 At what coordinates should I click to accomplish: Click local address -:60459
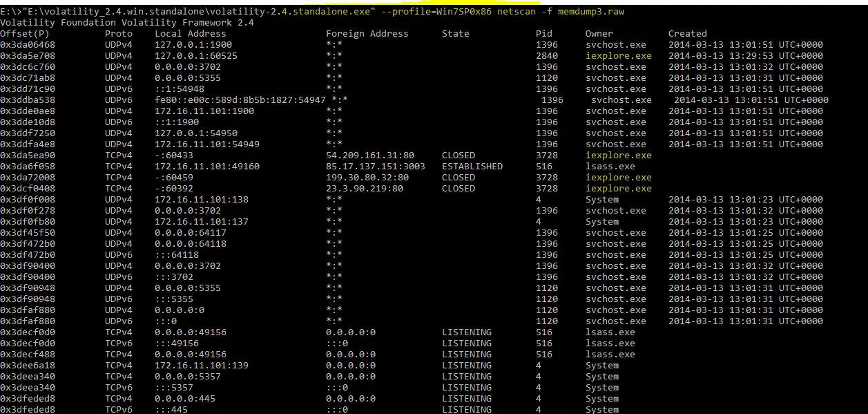tap(174, 177)
